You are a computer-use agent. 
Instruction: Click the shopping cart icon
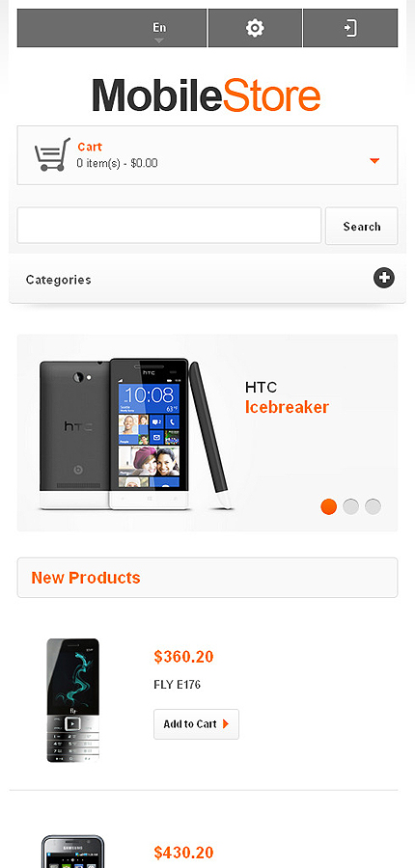click(52, 154)
